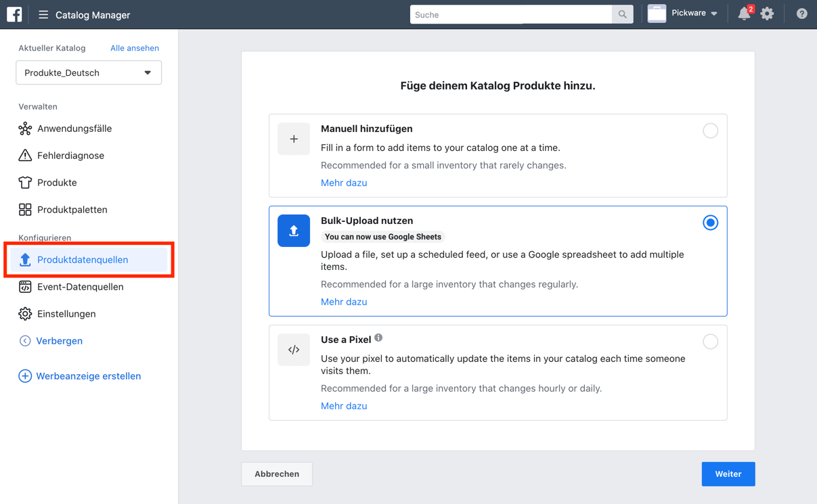Open the settings gear in top bar
Screen dimensions: 817x504
coord(767,14)
